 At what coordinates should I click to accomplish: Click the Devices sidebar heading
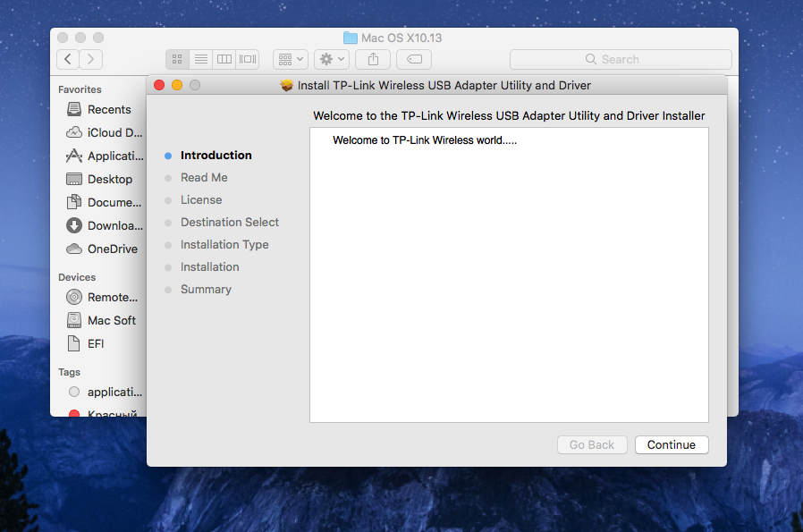click(x=77, y=277)
